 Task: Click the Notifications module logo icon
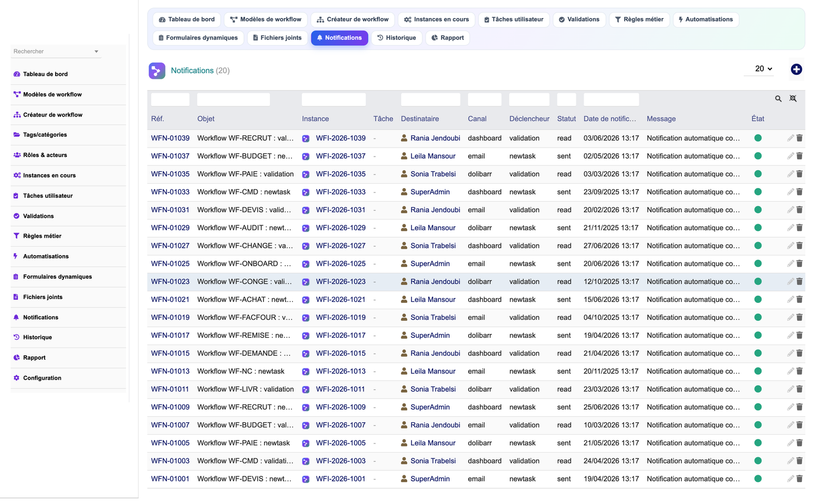[x=157, y=70]
